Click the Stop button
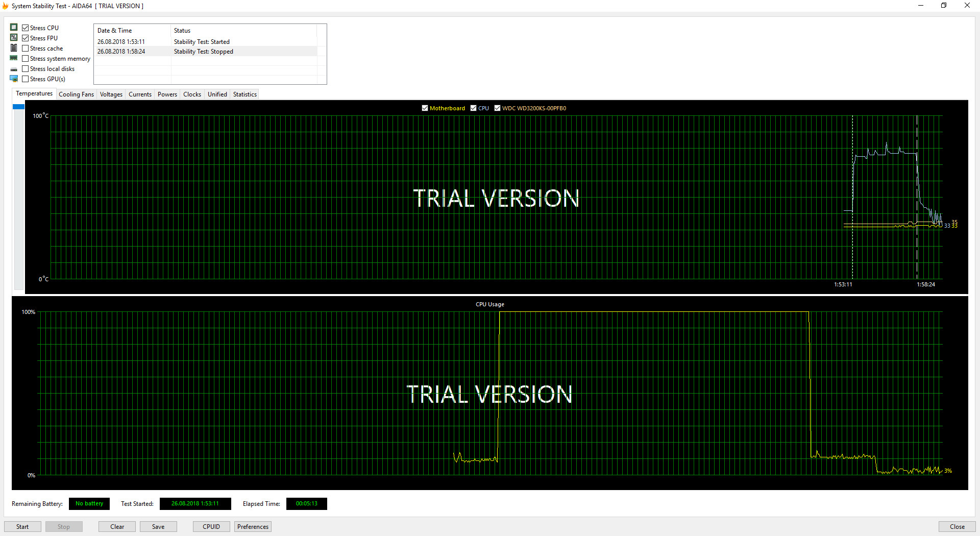The height and width of the screenshot is (536, 980). 64,527
